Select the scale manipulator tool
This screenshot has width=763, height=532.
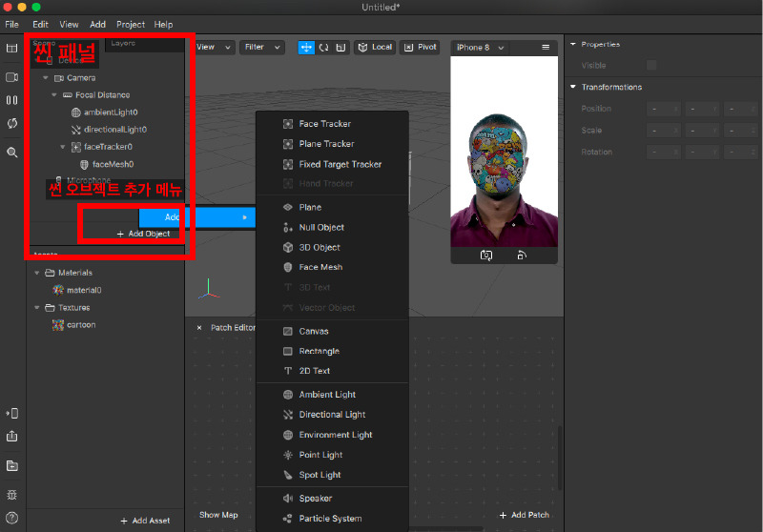[340, 47]
